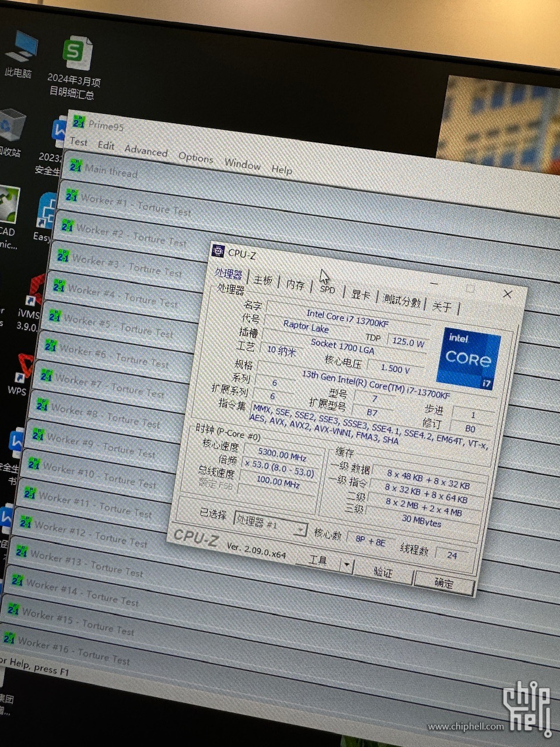Viewport: 560px width, 747px height.
Task: Click the Worker #13 Torture Test icon
Action: coord(22,551)
